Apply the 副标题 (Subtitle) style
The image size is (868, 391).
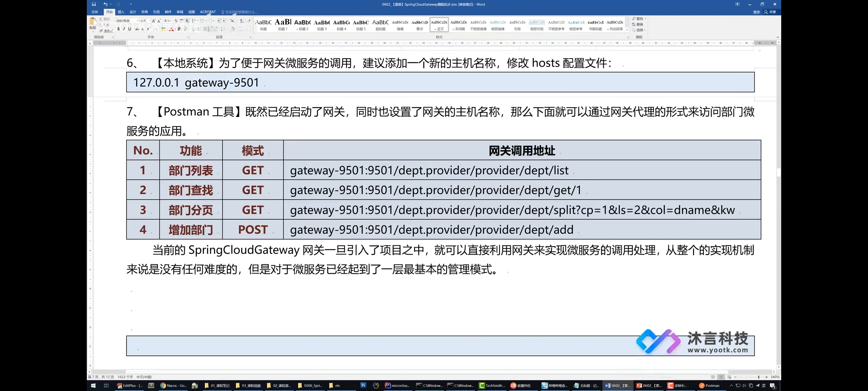tap(380, 25)
